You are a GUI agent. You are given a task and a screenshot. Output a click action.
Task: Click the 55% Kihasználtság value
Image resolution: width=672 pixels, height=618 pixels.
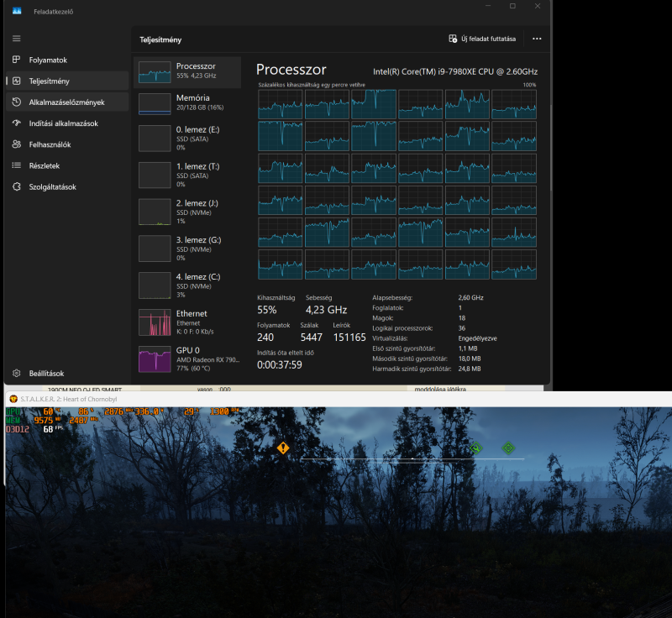(x=266, y=310)
